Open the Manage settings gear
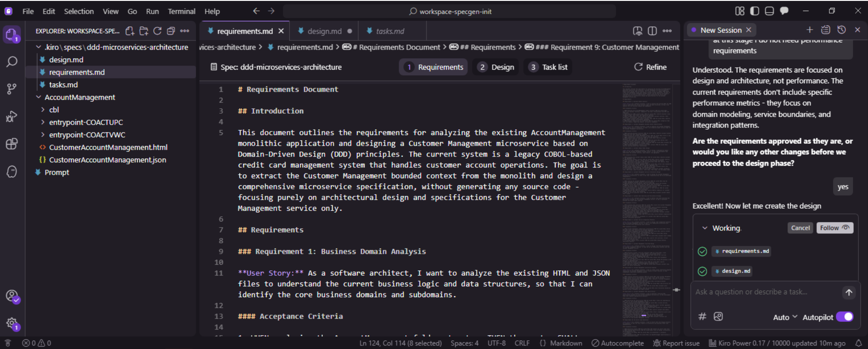The width and height of the screenshot is (868, 349). pyautogui.click(x=12, y=324)
